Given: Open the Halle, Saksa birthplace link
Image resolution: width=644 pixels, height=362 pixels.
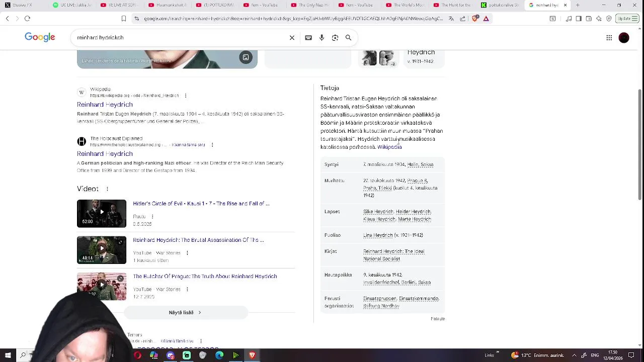Looking at the screenshot, I should pos(420,164).
